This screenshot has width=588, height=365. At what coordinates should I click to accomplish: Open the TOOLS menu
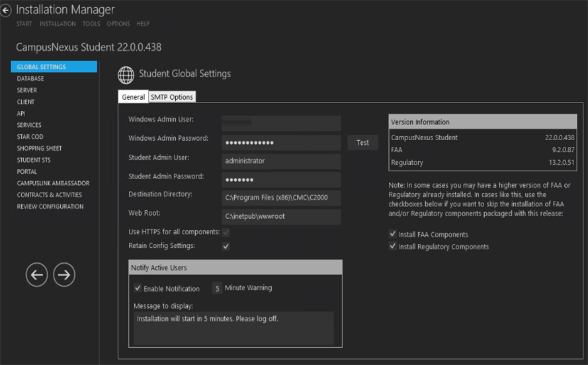pyautogui.click(x=91, y=24)
